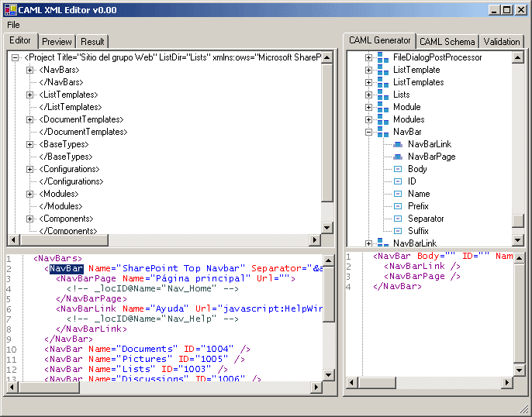Click the schema tree vertical scrollbar thumb
Screen dimensions: 532x417
click(518, 221)
